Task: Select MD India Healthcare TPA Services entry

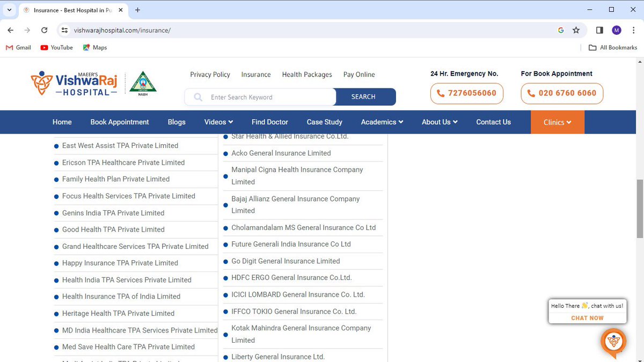Action: (140, 330)
